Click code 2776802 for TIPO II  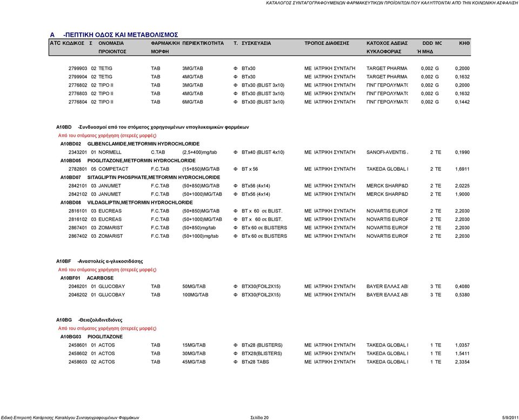[x=78, y=85]
